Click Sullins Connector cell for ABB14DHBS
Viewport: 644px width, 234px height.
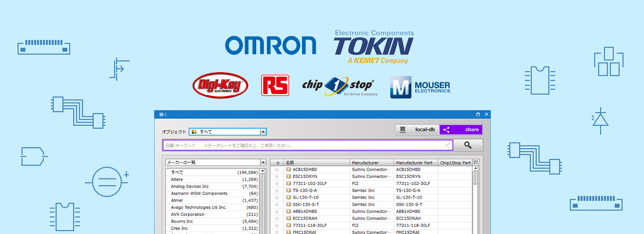[371, 212]
